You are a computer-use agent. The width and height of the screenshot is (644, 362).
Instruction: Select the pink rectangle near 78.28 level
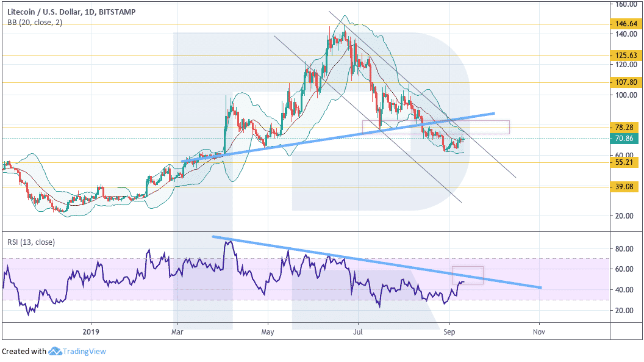click(x=436, y=127)
